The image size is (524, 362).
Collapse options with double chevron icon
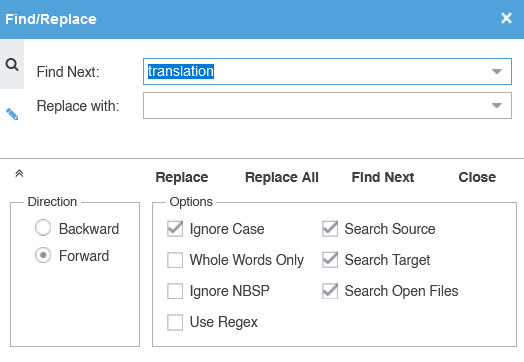pyautogui.click(x=19, y=173)
